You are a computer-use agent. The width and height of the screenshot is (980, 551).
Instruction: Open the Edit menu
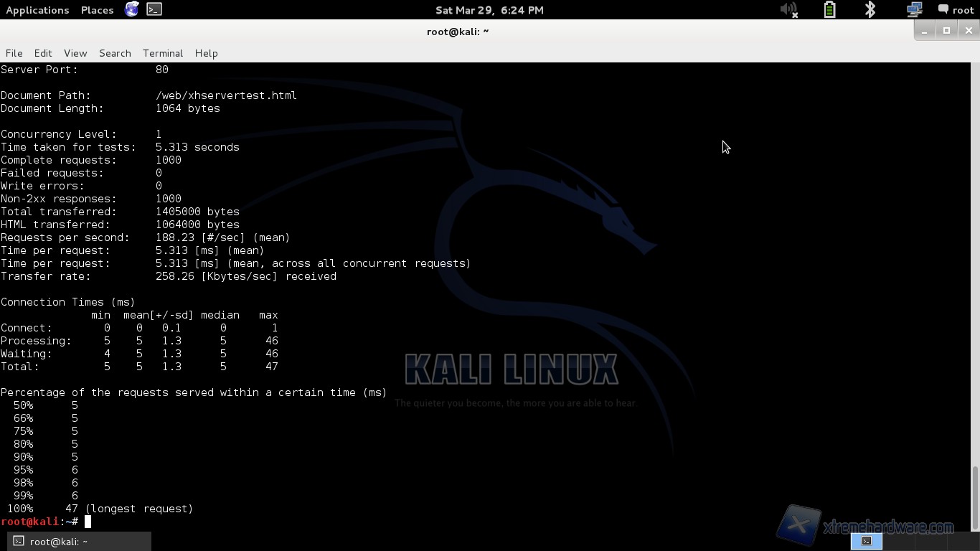click(x=43, y=53)
